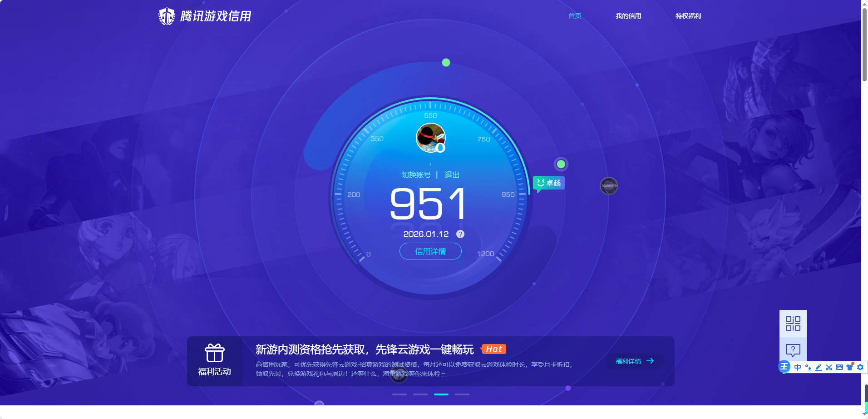The height and width of the screenshot is (419, 868).
Task: Click the gift box 福利活动 icon
Action: tap(214, 353)
